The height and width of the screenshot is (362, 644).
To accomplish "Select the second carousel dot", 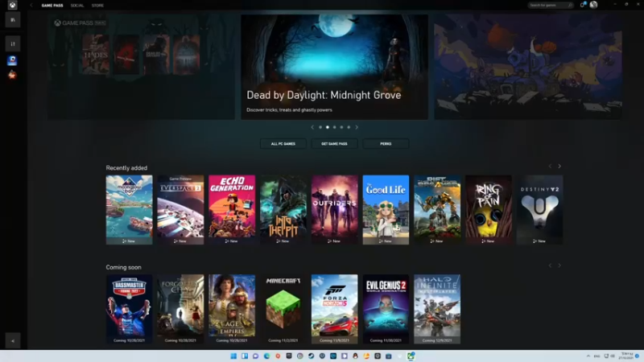I will pyautogui.click(x=328, y=127).
